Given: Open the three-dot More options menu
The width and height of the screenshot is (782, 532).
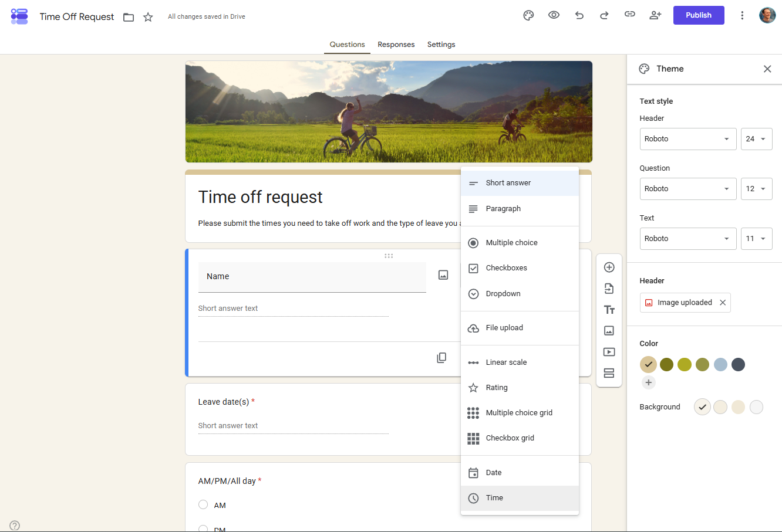Looking at the screenshot, I should 742,15.
